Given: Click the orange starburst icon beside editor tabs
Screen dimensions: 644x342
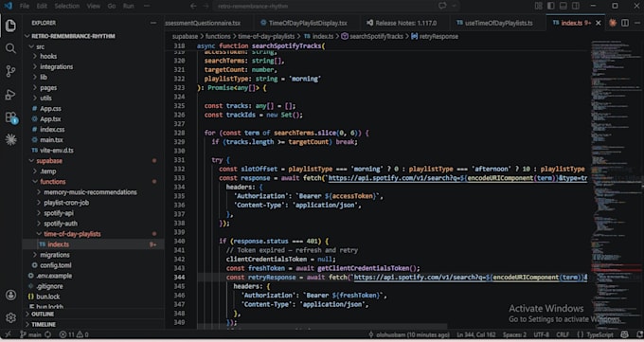Looking at the screenshot, I should [613, 23].
